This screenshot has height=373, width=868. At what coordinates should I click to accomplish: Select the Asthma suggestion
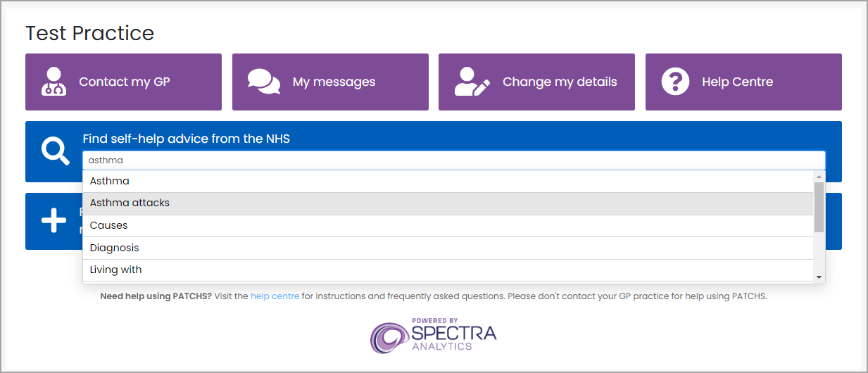point(448,181)
